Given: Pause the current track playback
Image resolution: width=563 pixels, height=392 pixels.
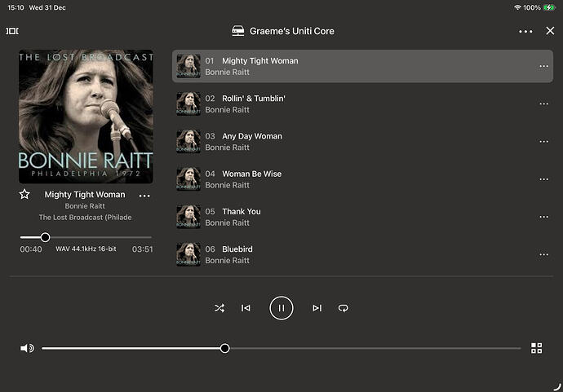Looking at the screenshot, I should tap(281, 308).
